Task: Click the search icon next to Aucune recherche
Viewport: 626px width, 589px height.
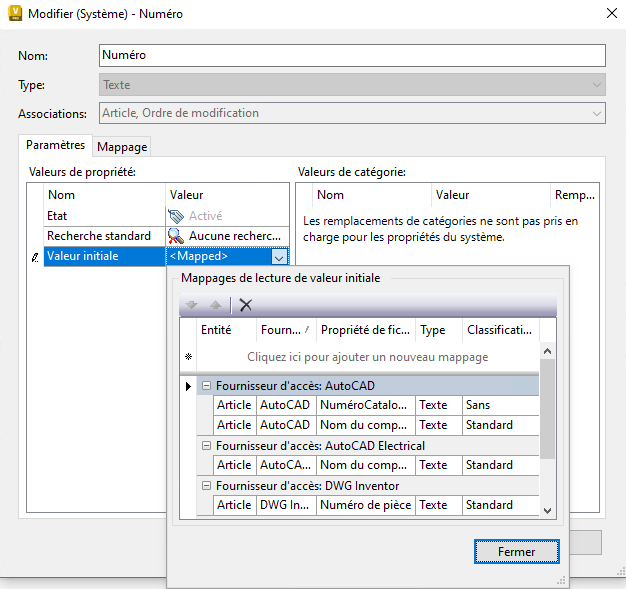Action: pyautogui.click(x=176, y=236)
